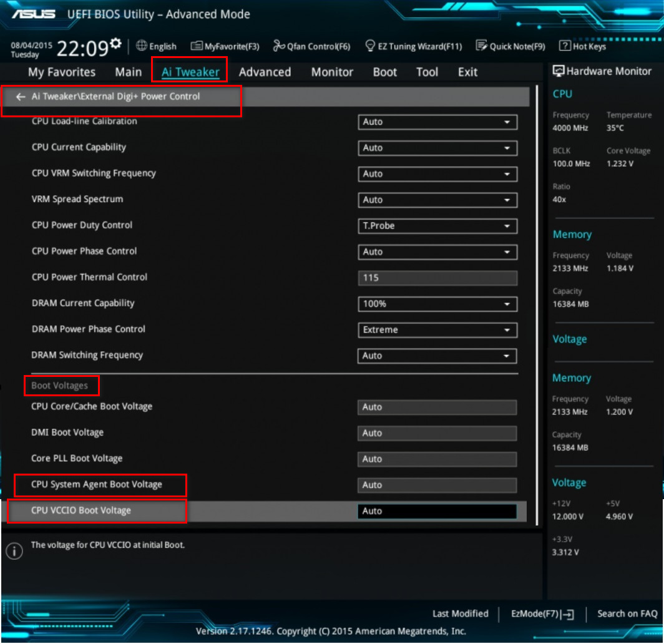Viewport: 664px width, 644px height.
Task: Launch EZ Tuning Wizard(F11)
Action: 413,46
